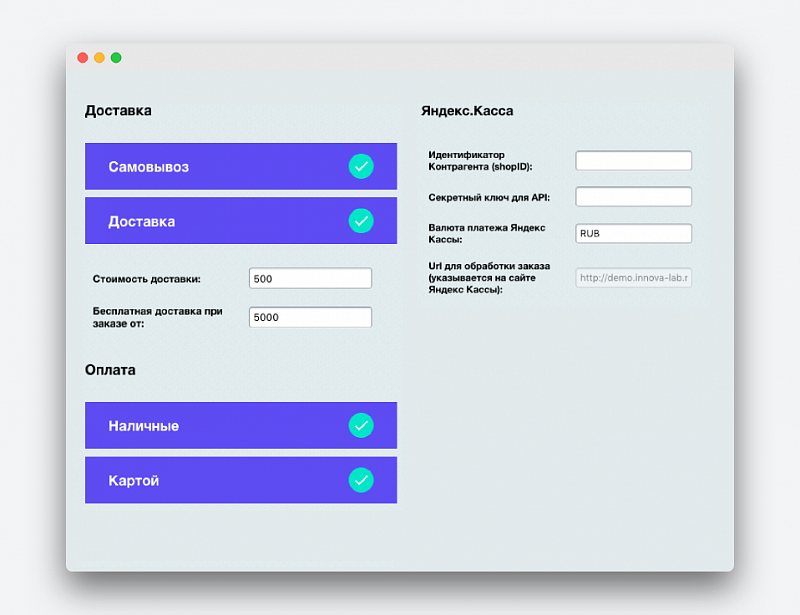Image resolution: width=800 pixels, height=615 pixels.
Task: Click the Стоимость доставки input field
Action: tap(310, 278)
